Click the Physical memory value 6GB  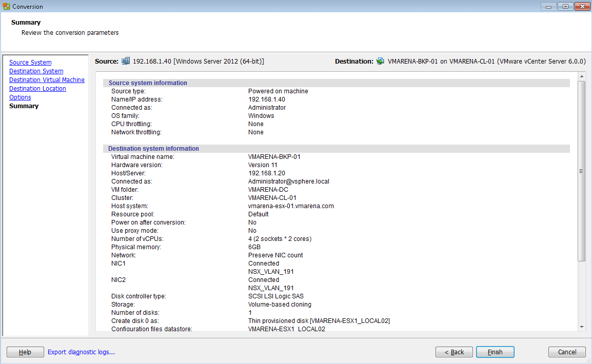click(x=254, y=247)
